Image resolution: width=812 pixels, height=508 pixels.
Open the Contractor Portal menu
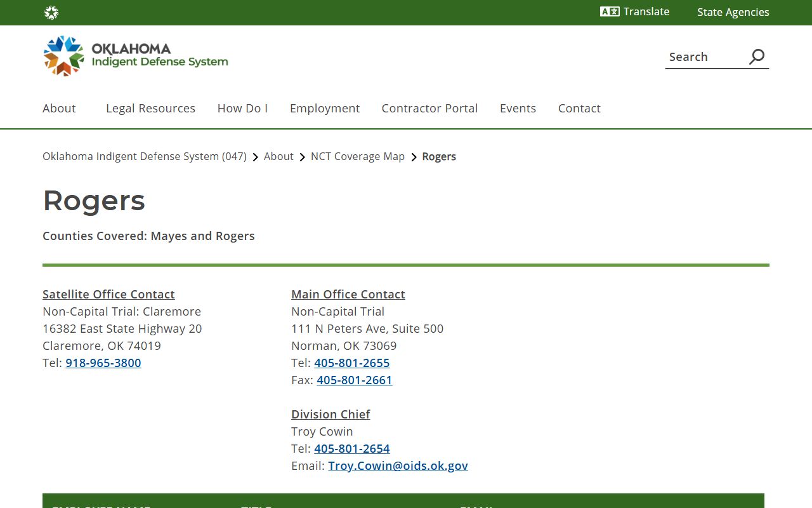(x=429, y=109)
